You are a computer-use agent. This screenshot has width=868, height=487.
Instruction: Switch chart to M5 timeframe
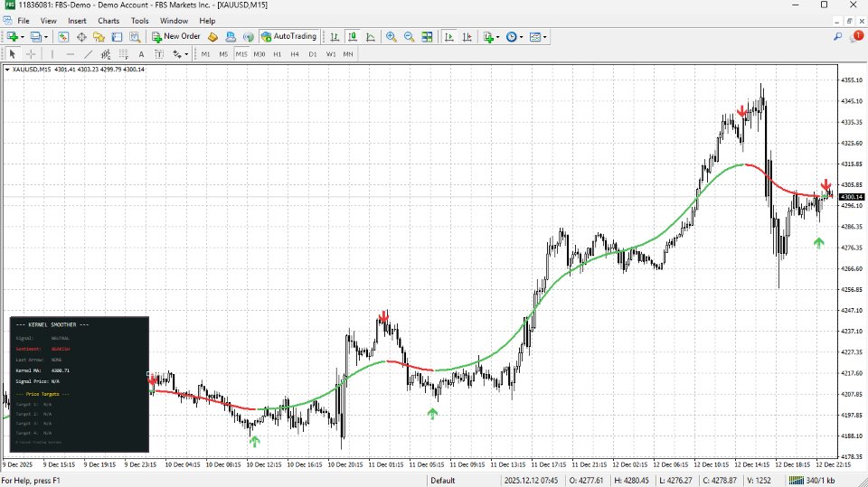pos(223,54)
